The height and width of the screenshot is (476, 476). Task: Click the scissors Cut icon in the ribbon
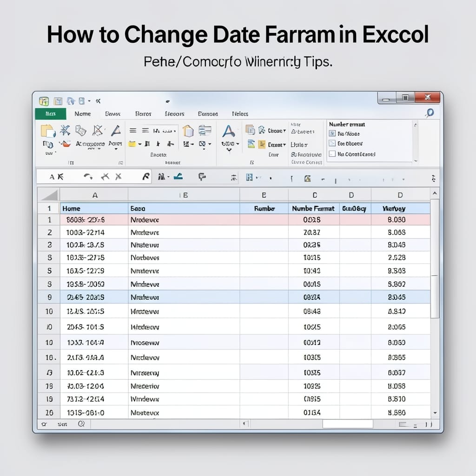pyautogui.click(x=65, y=130)
